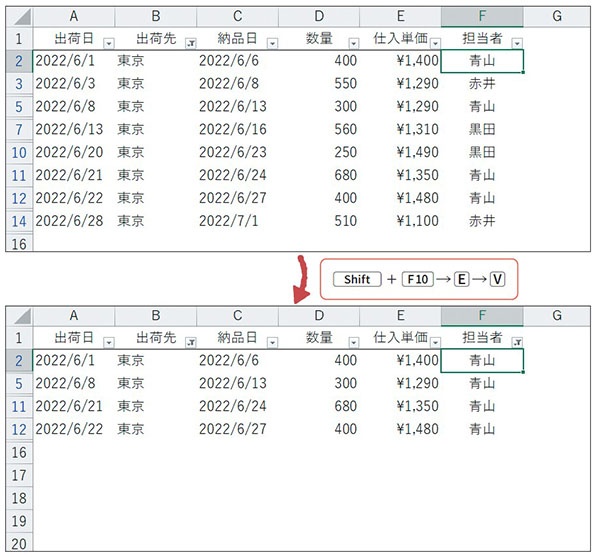Screen dimensions: 600x557
Task: Select row 14 header in top sheet
Action: click(x=19, y=221)
